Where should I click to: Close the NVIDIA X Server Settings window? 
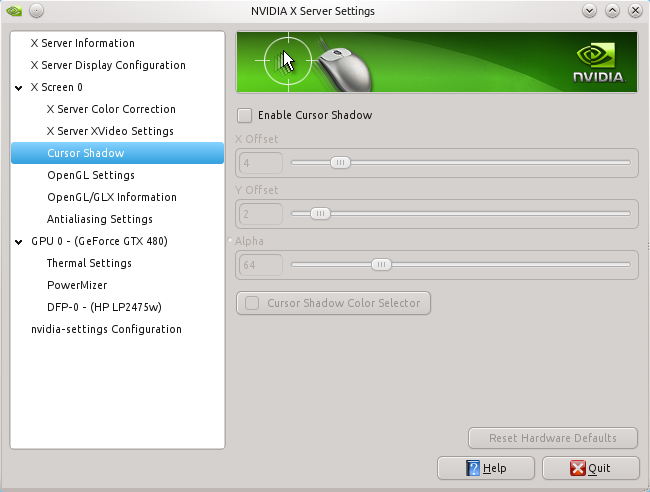635,11
